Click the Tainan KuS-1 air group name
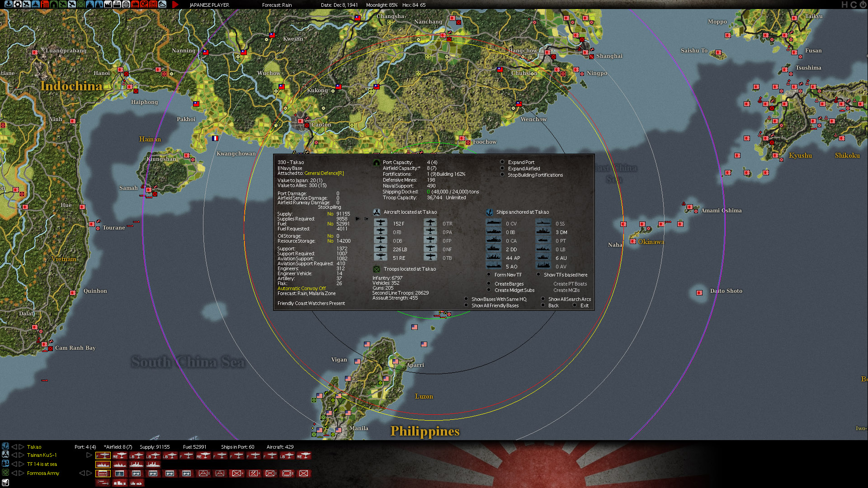868x488 pixels. click(x=42, y=455)
